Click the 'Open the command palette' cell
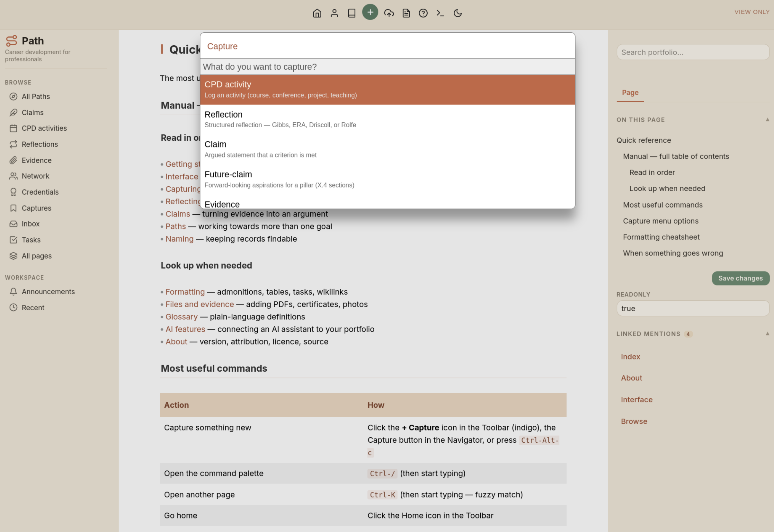The height and width of the screenshot is (532, 774). click(x=261, y=473)
